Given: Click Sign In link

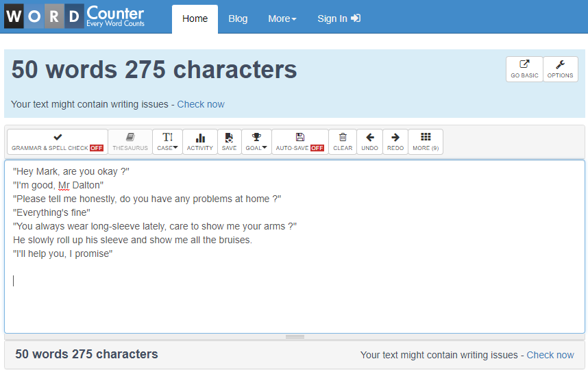Looking at the screenshot, I should click(339, 18).
